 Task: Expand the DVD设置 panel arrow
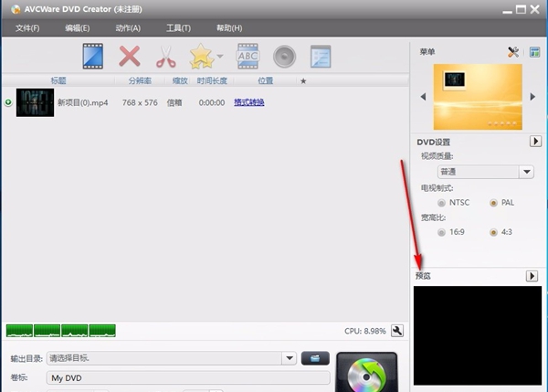pos(535,142)
